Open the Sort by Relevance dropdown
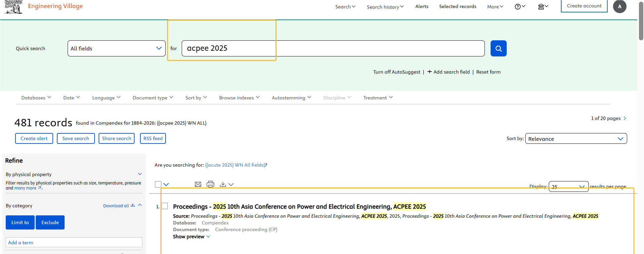This screenshot has height=254, width=644. 576,138
